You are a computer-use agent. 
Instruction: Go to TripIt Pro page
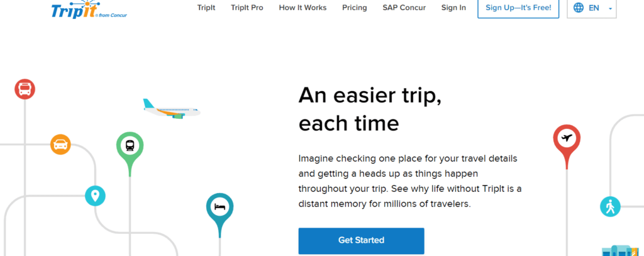click(x=247, y=8)
